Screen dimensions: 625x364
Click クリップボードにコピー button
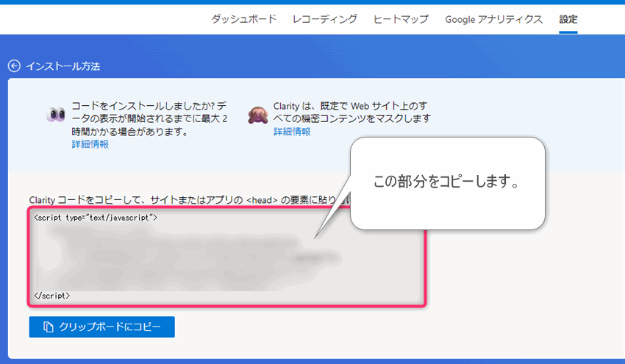(101, 327)
